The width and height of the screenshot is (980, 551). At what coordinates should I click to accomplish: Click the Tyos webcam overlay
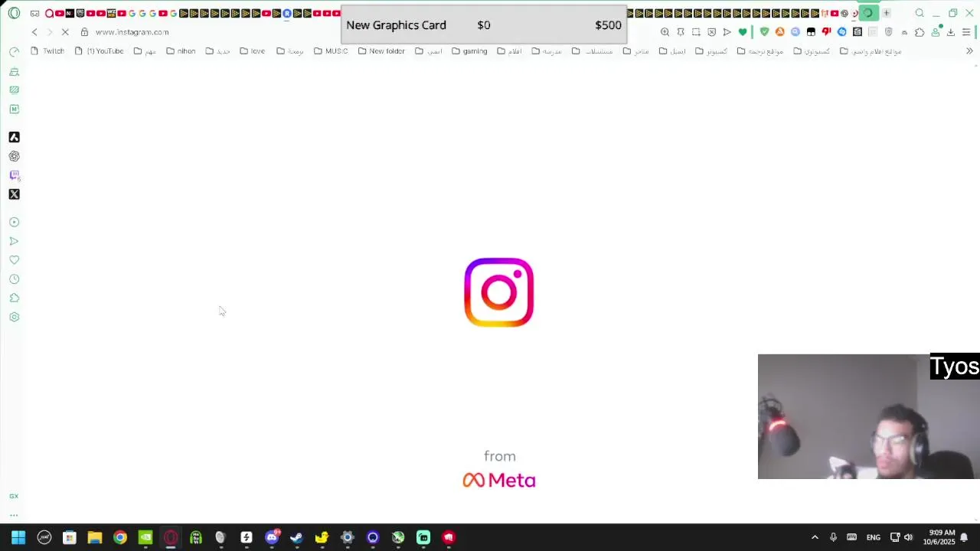[x=868, y=416]
